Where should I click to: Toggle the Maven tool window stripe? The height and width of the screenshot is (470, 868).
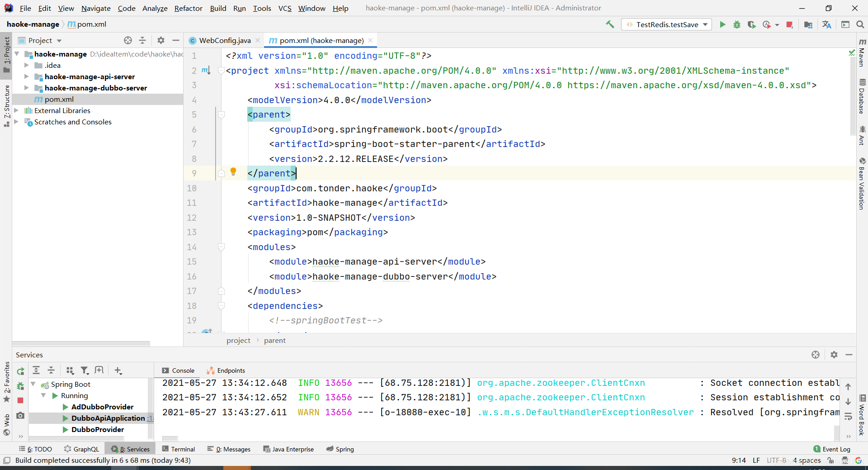tap(862, 53)
